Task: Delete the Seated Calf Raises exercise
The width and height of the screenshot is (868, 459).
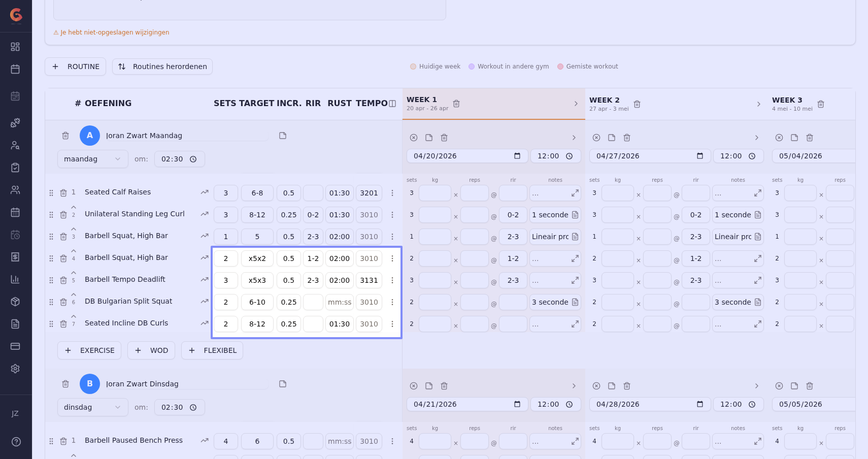Action: [63, 193]
